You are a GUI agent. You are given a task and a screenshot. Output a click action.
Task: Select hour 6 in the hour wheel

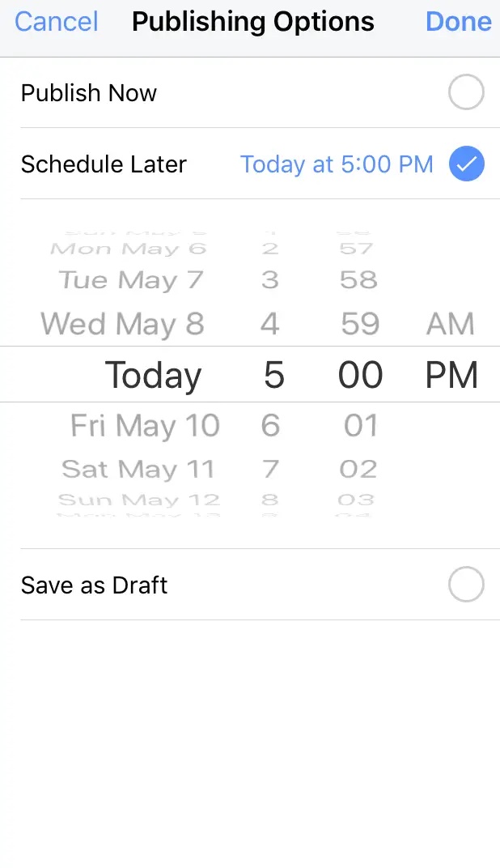coord(270,426)
